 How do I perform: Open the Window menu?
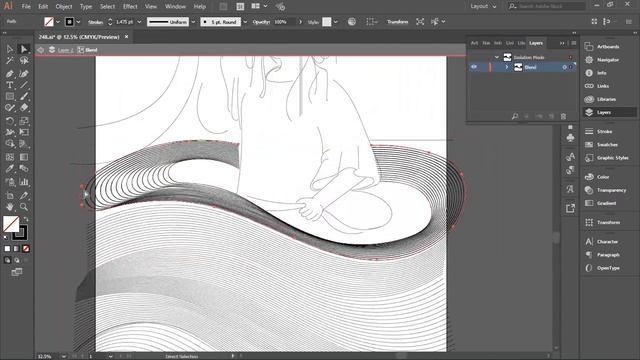coord(175,7)
